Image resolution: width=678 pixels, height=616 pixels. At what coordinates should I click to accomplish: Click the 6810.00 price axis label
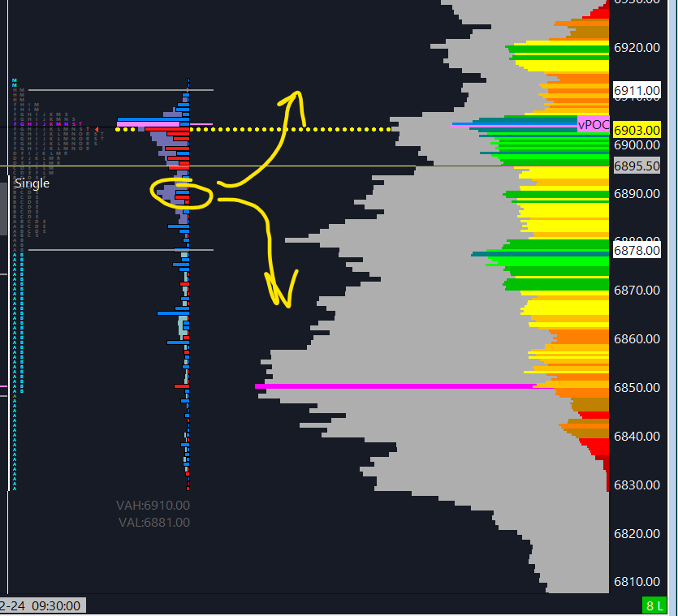(637, 582)
